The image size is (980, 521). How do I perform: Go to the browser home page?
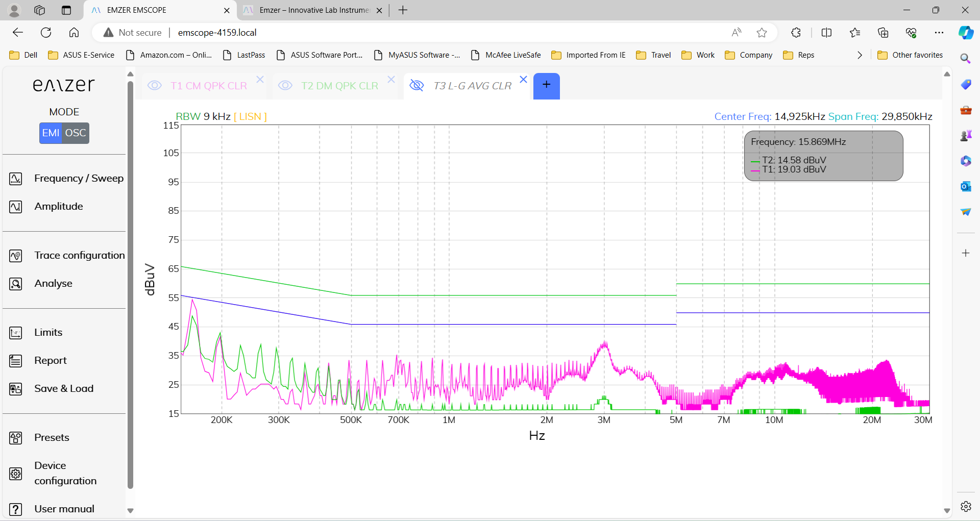pos(74,33)
